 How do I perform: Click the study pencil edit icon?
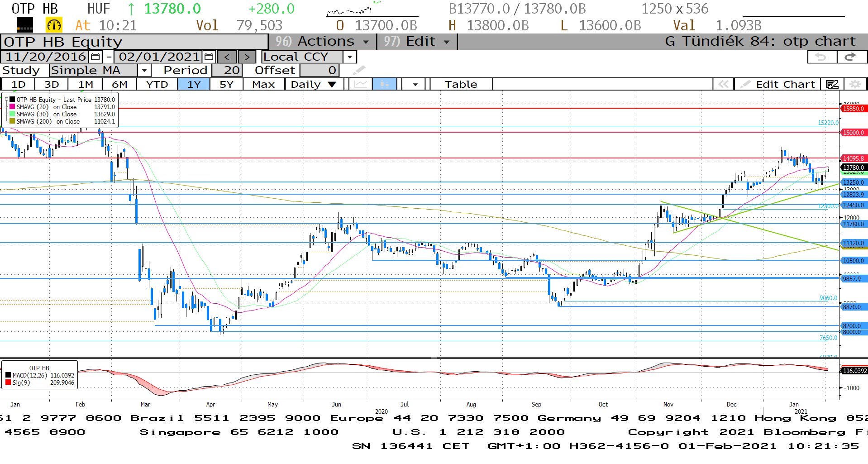(359, 70)
